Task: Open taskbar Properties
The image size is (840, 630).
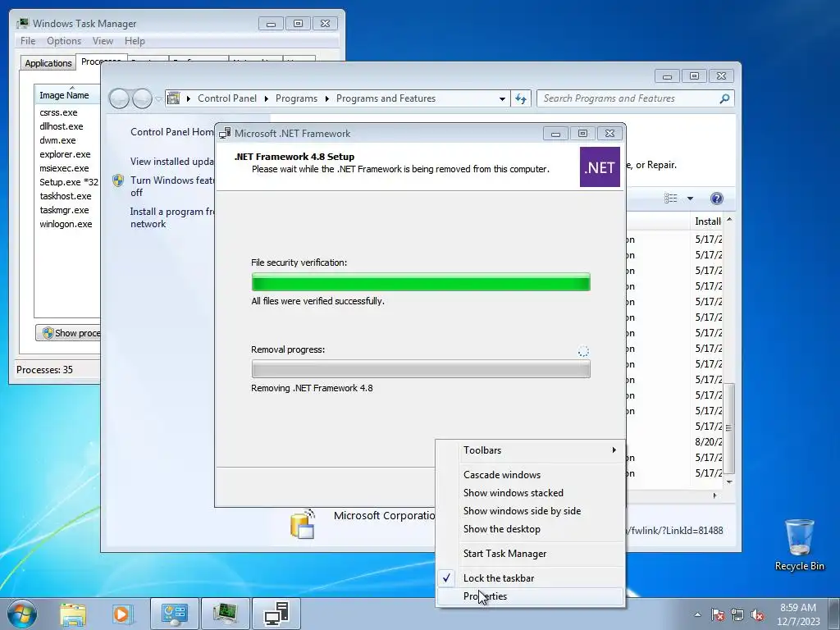Action: click(531, 596)
